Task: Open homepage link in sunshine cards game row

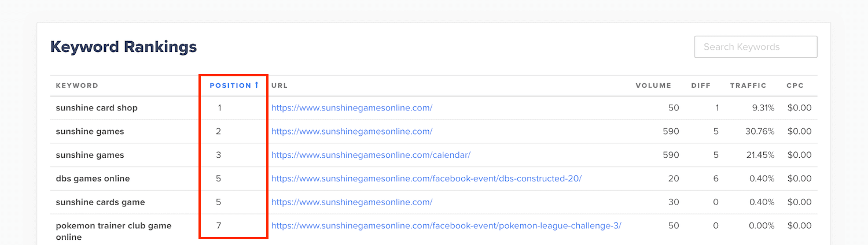Action: (352, 203)
